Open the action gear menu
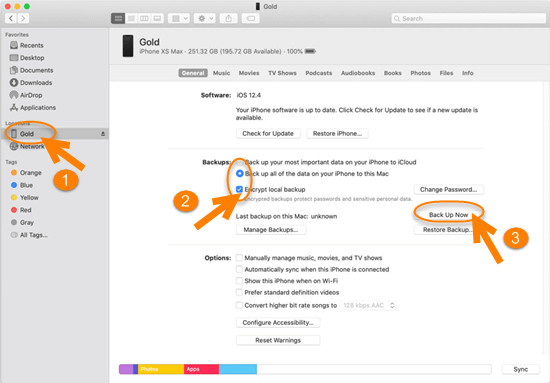The image size is (550, 383). 204,18
